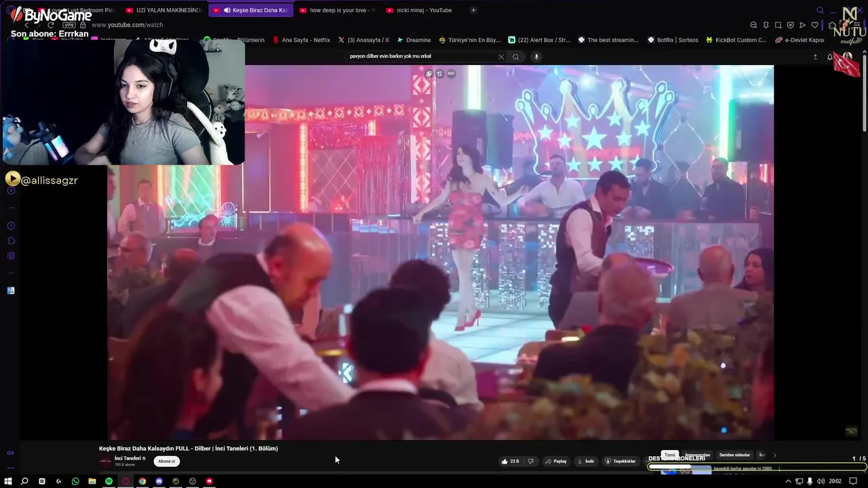Open the Windows Start menu
Image resolution: width=868 pixels, height=488 pixels.
point(8,481)
